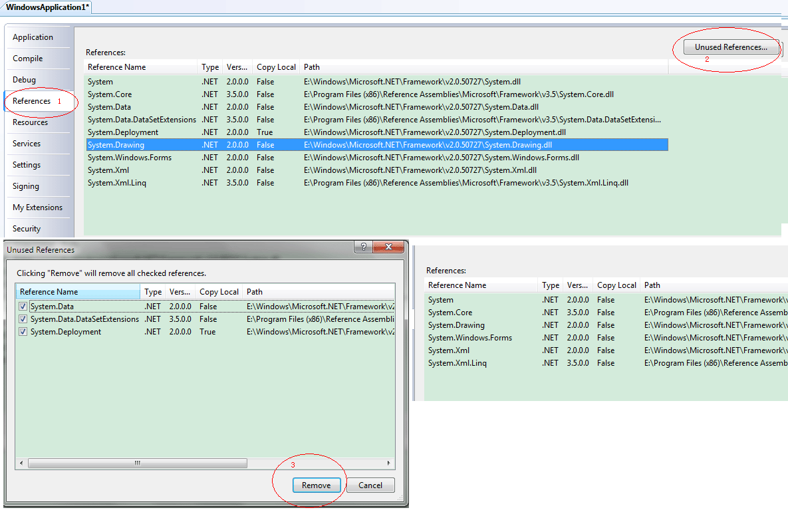788x532 pixels.
Task: Select System.Drawing in lower-right references list
Action: point(607,325)
